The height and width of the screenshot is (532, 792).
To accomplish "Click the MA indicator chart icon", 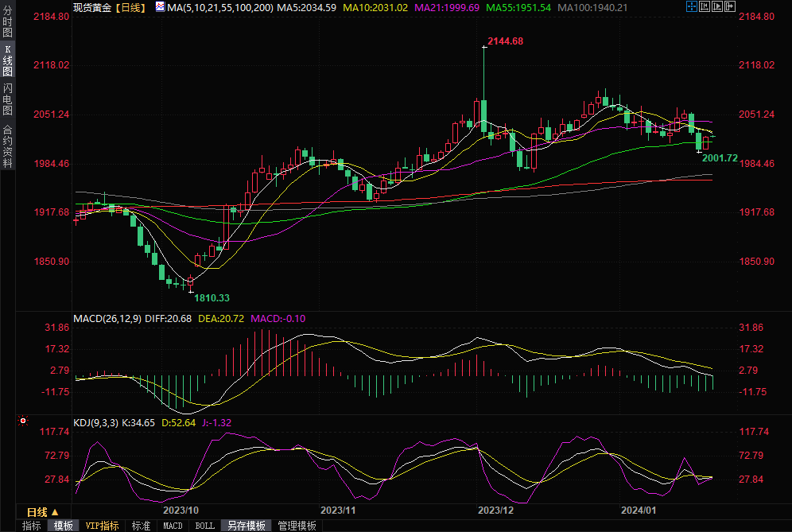I will (x=160, y=7).
